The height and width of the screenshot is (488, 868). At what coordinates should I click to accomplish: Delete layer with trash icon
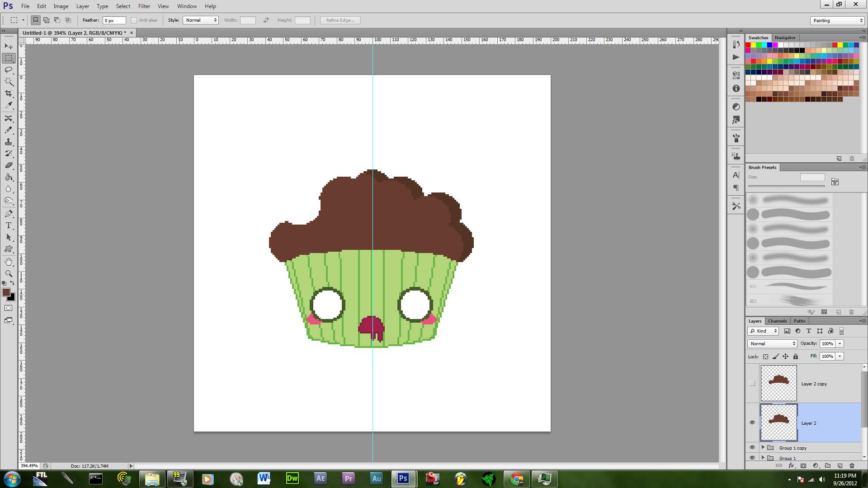(x=852, y=466)
